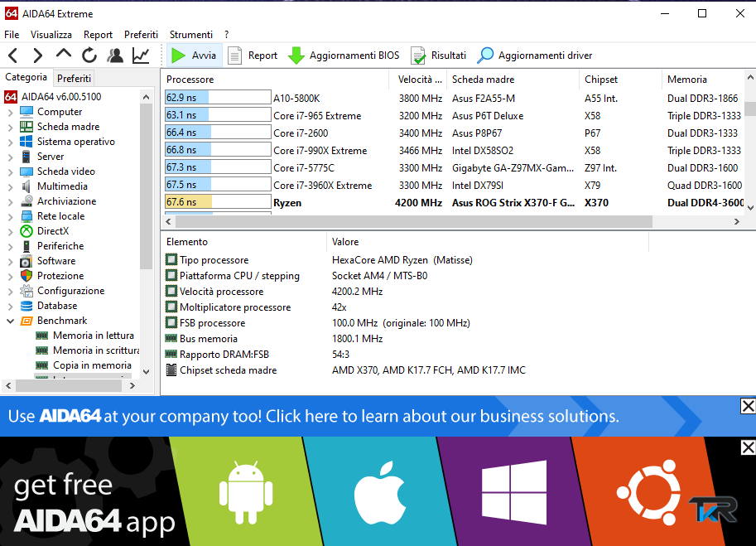This screenshot has height=546, width=756.
Task: Click the Benchmark folder icon
Action: coord(26,321)
